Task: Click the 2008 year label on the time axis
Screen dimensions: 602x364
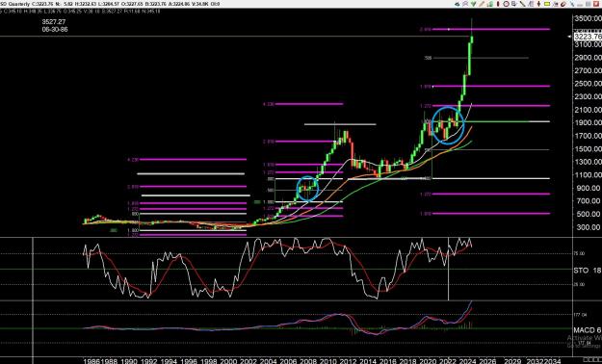Action: coord(308,361)
